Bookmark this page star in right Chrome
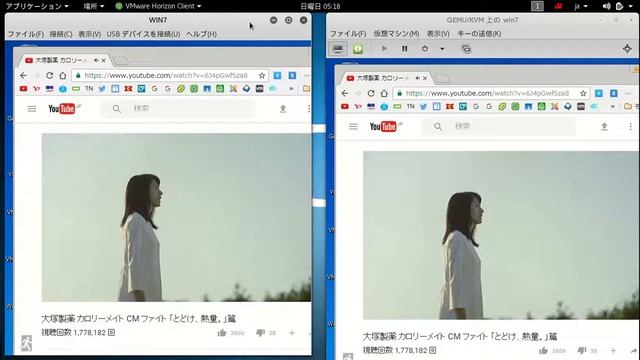 click(583, 93)
